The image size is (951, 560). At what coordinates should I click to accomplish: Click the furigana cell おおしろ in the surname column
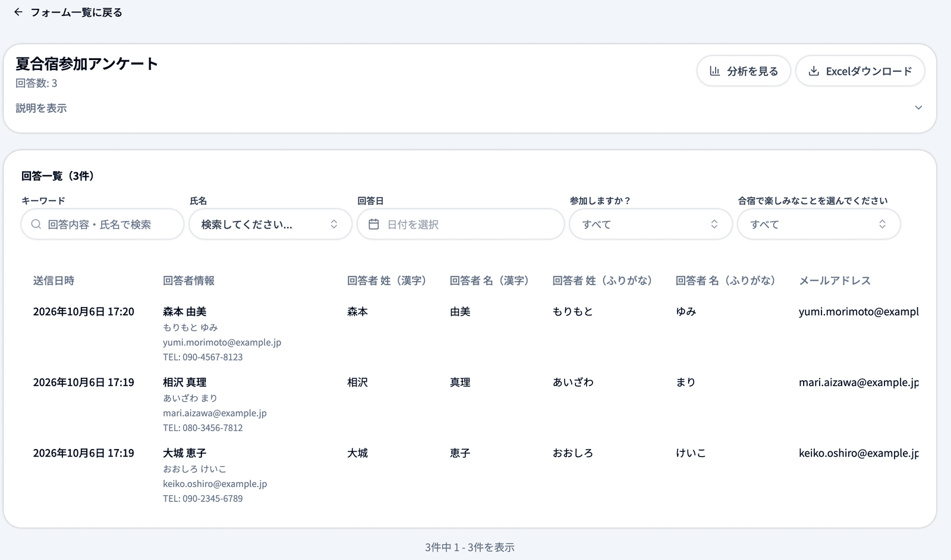[573, 453]
